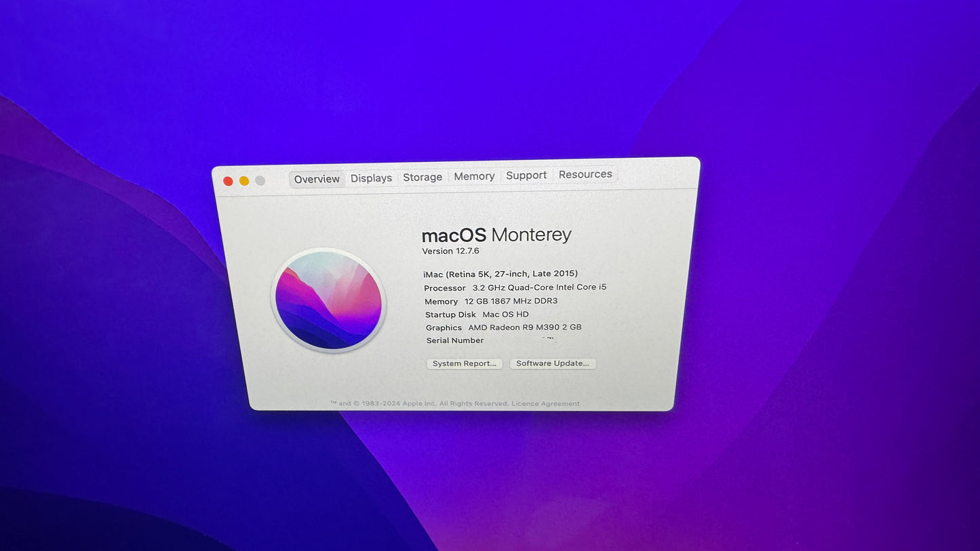Select the macOS Monterey heading
Image resolution: width=980 pixels, height=551 pixels.
click(496, 235)
